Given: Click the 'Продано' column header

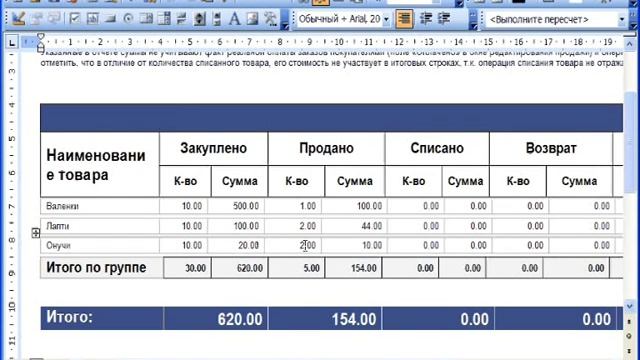Looking at the screenshot, I should click(326, 148).
